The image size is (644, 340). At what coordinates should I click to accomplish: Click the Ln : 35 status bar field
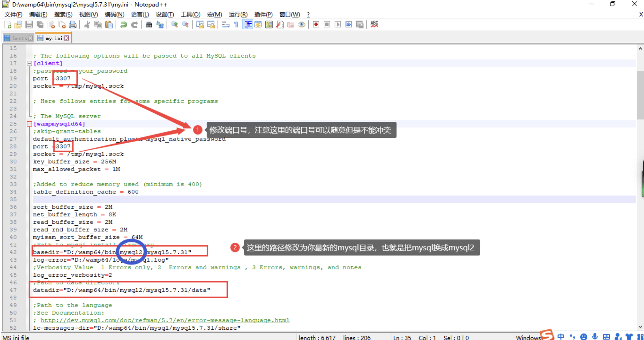point(402,338)
